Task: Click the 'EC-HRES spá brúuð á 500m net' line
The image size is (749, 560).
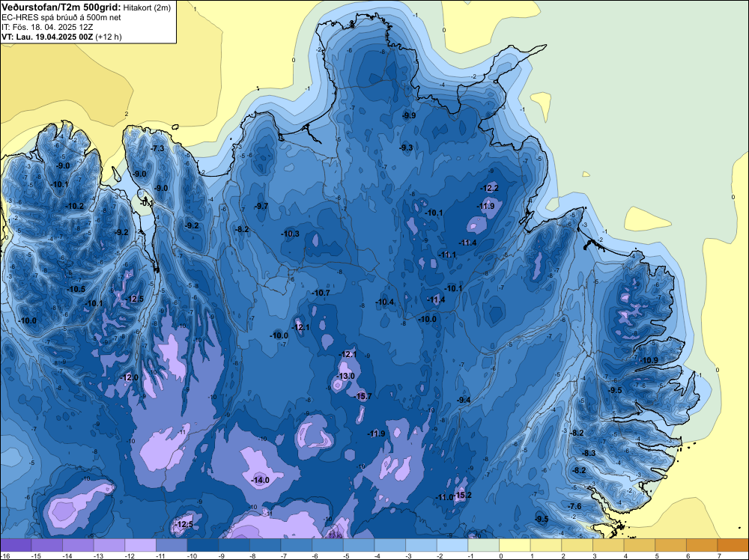Action: [61, 18]
